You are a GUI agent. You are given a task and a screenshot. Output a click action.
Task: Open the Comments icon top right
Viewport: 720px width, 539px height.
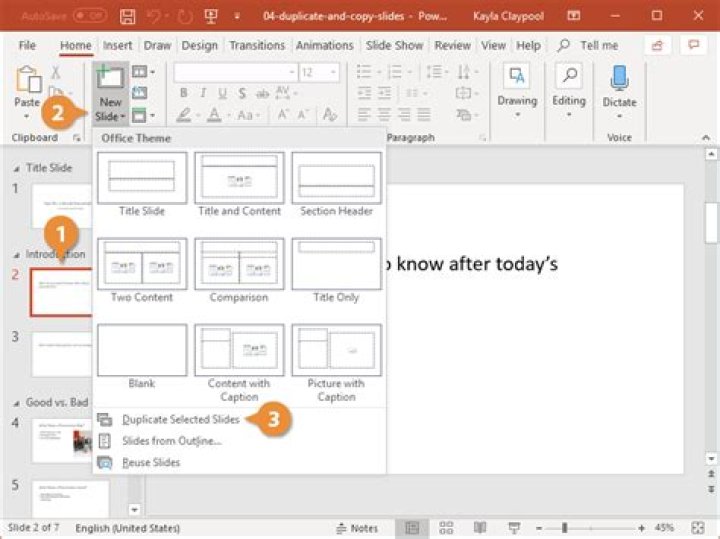click(693, 45)
